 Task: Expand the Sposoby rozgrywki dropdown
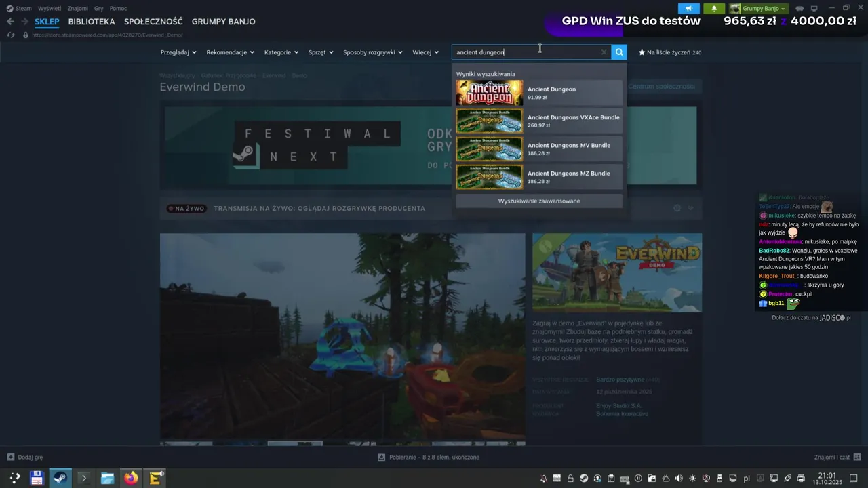373,52
